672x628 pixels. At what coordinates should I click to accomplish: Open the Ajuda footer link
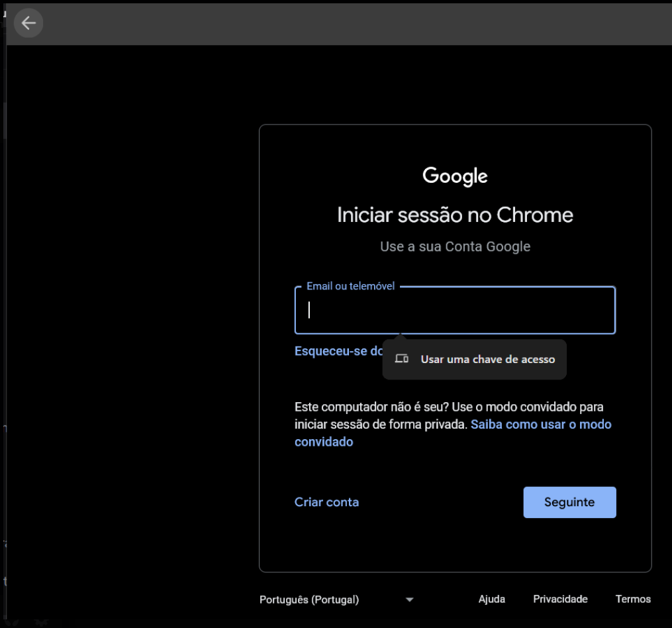click(x=491, y=599)
